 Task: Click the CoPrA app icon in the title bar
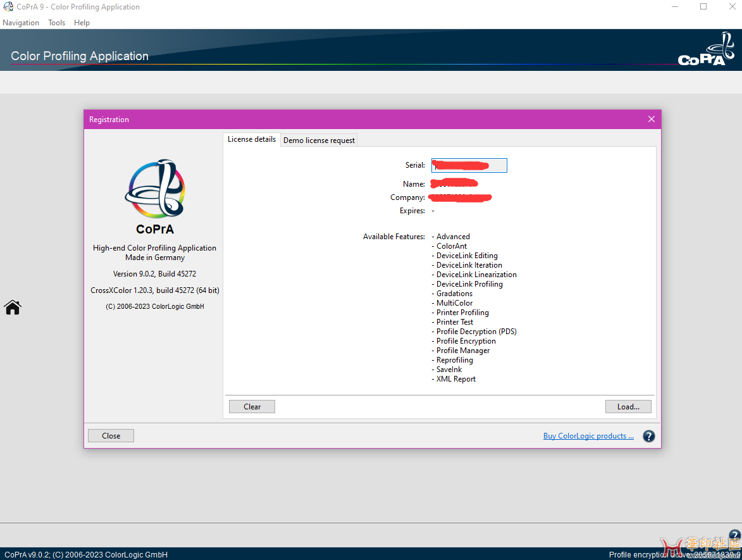[8, 7]
